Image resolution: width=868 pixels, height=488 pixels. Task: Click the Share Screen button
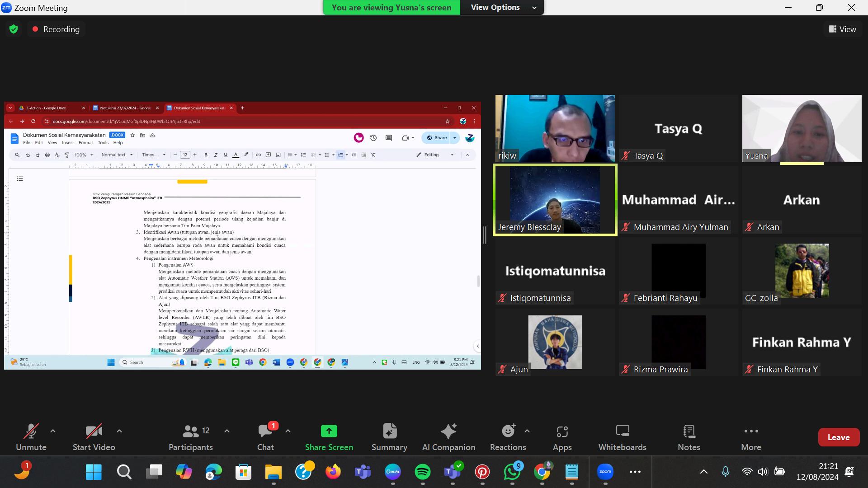pos(329,437)
